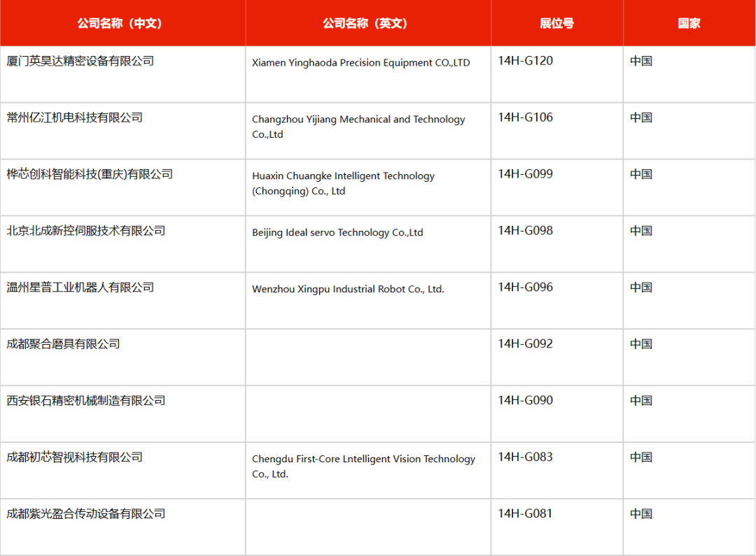Viewport: 756px width, 556px height.
Task: Click Wenzhou Xingpu Industrial Robot Co., Ltd.
Action: pyautogui.click(x=348, y=289)
